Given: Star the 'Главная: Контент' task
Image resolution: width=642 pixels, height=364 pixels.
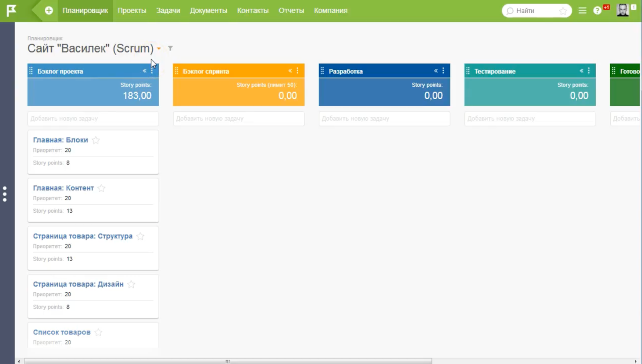Looking at the screenshot, I should 102,188.
